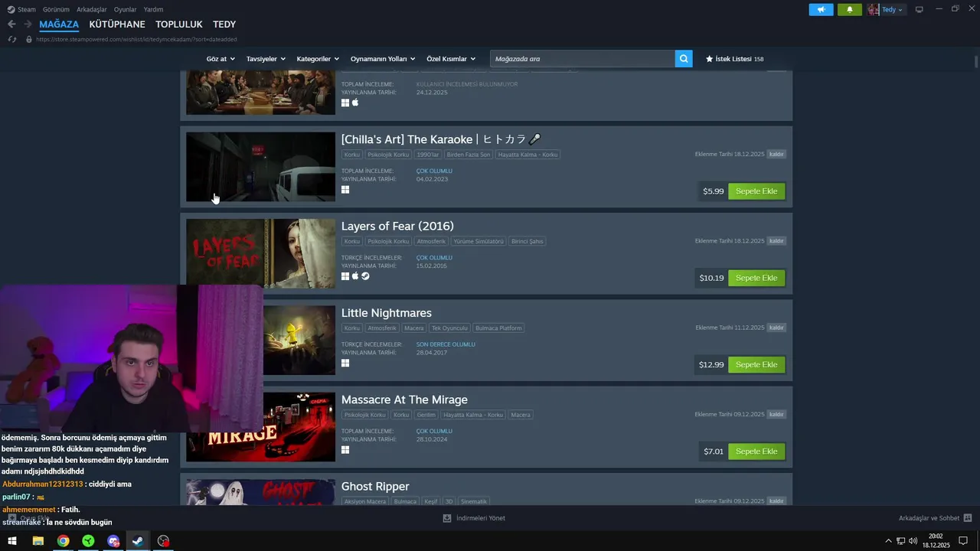Remove The Karaoke via kaldır
The image size is (980, 551).
coord(776,154)
